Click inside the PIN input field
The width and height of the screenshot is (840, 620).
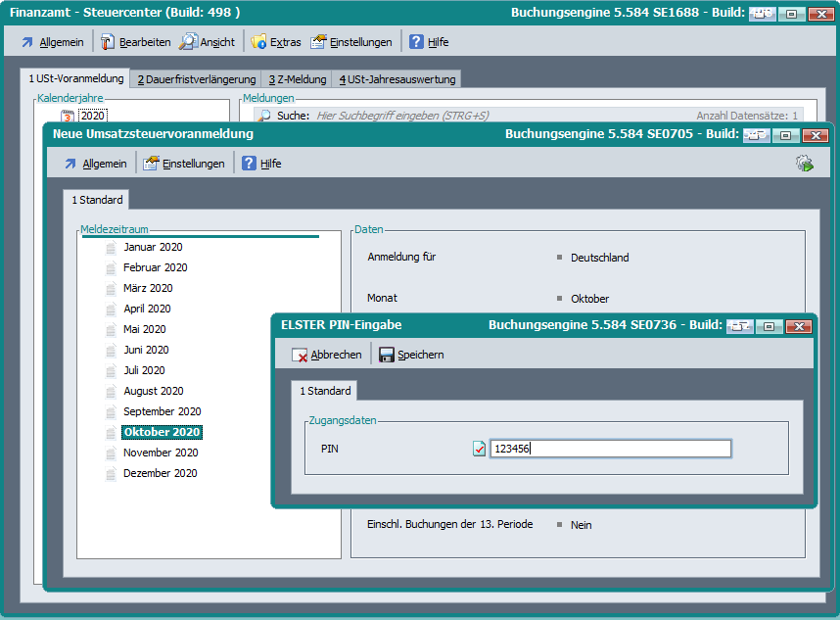609,449
